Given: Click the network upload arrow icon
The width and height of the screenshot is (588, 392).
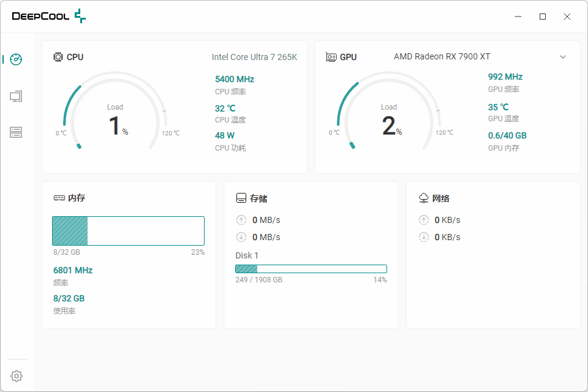Looking at the screenshot, I should click(x=423, y=220).
